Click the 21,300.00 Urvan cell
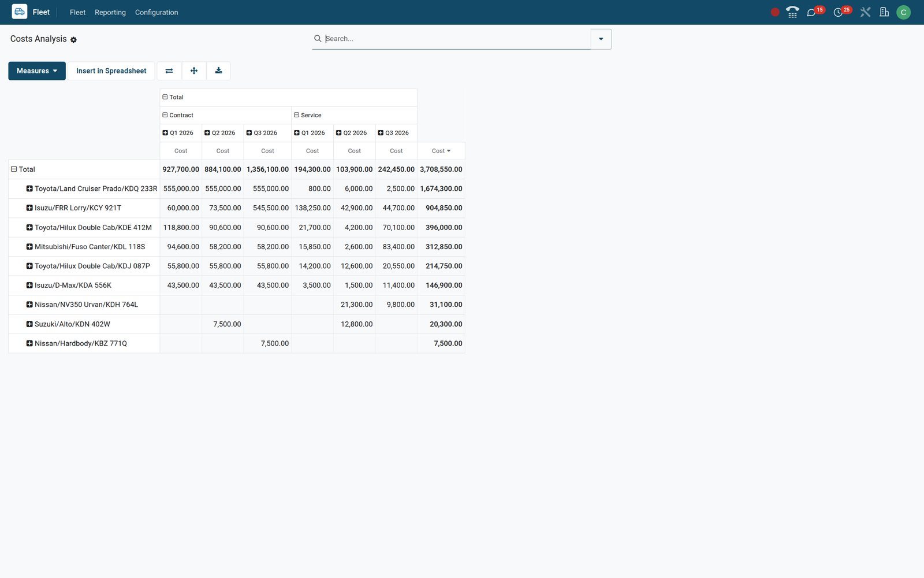 coord(355,305)
